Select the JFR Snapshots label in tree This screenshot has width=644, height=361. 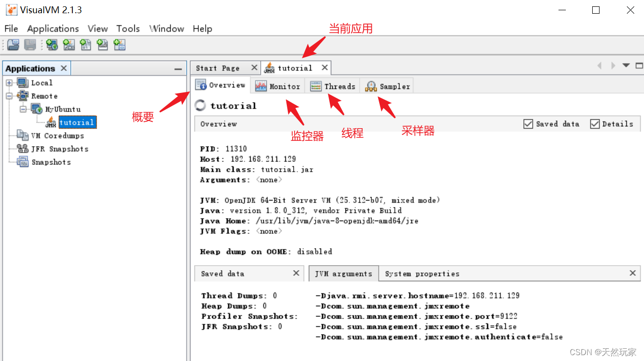click(60, 149)
